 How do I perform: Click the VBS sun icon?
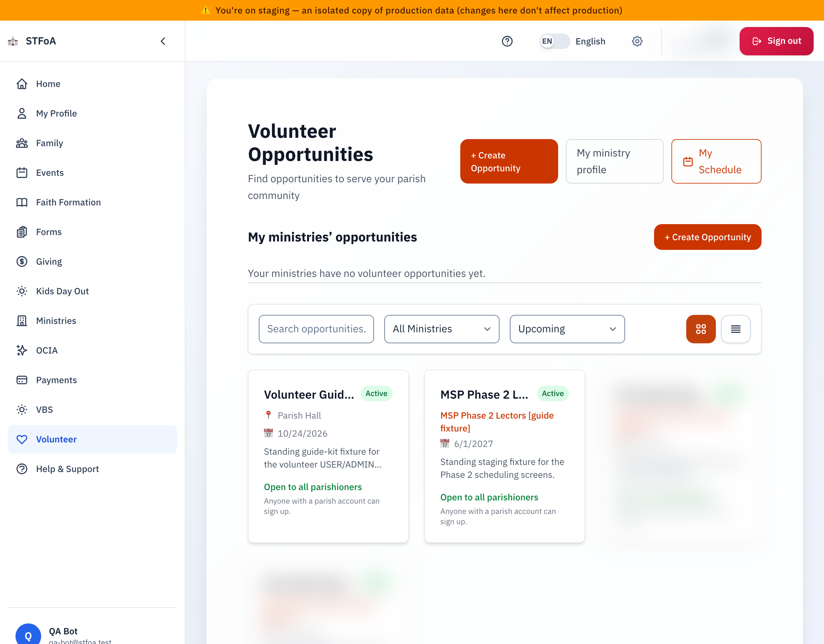22,410
